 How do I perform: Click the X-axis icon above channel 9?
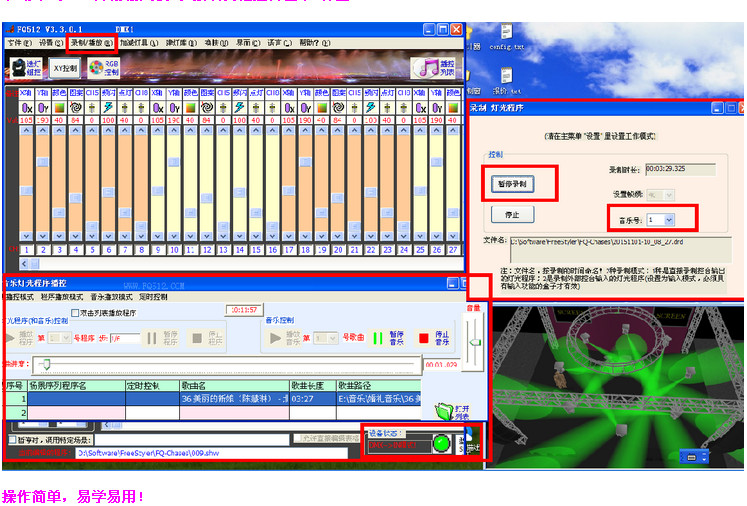pos(158,108)
